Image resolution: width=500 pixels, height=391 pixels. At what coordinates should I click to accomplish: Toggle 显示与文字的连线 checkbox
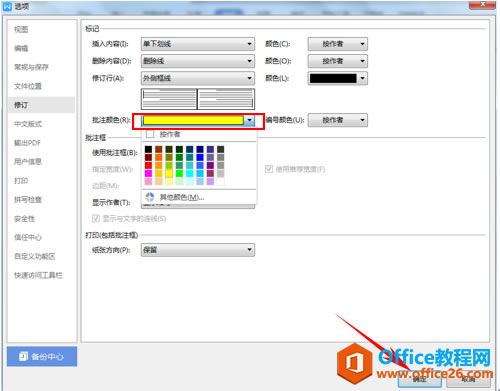coord(96,218)
